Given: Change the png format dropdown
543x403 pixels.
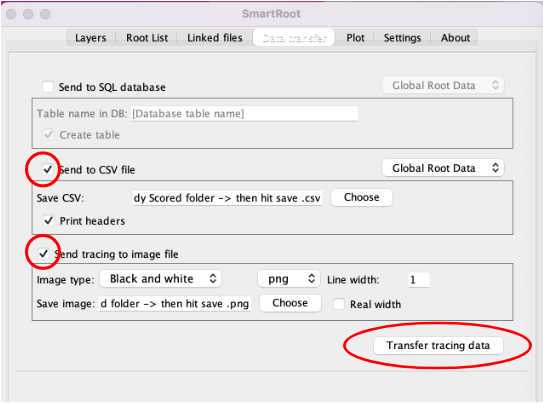Looking at the screenshot, I should (x=289, y=279).
